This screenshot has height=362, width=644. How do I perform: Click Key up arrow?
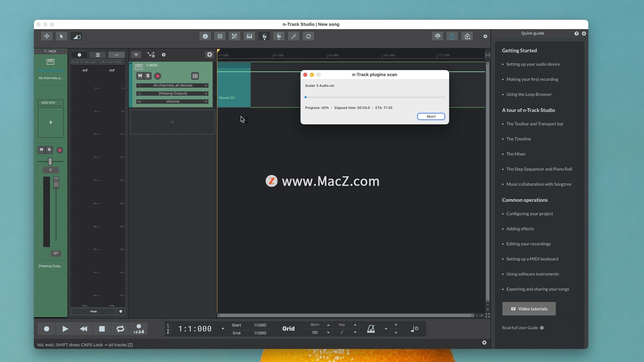(x=355, y=325)
